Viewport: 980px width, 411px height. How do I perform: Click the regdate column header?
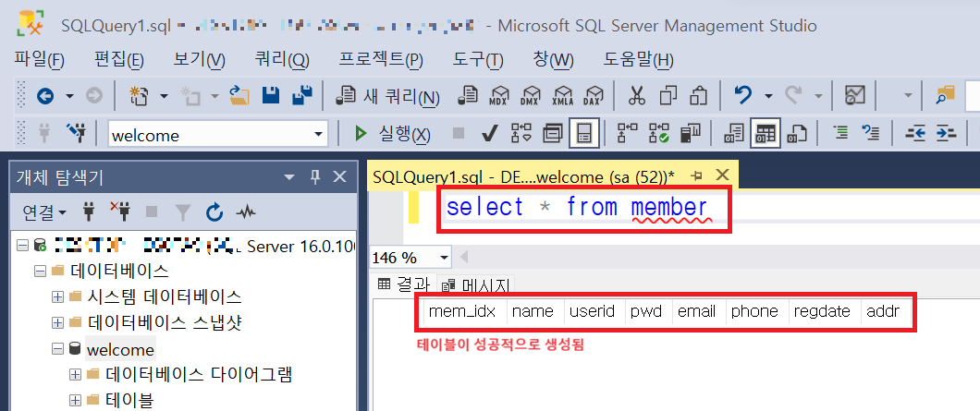tap(822, 311)
